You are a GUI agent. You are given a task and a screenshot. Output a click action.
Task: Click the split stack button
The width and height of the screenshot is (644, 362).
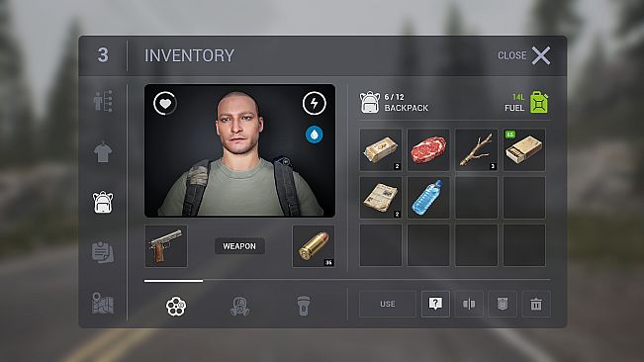point(469,304)
